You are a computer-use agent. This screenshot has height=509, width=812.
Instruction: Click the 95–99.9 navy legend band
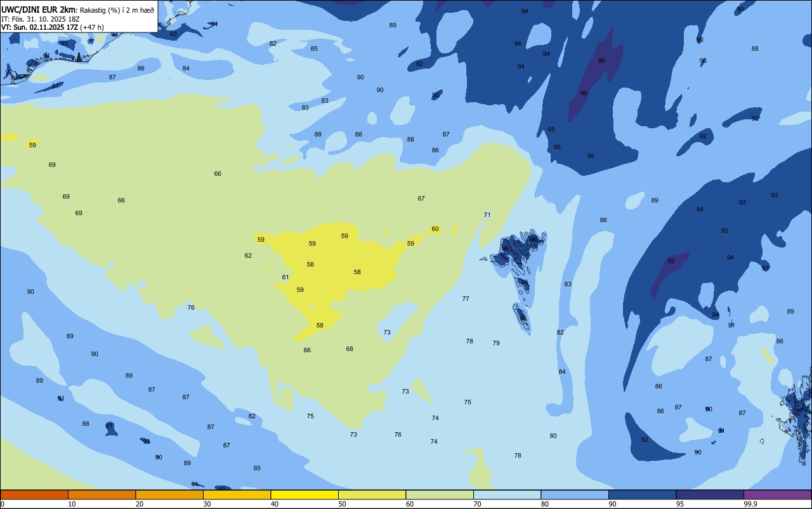click(x=710, y=494)
